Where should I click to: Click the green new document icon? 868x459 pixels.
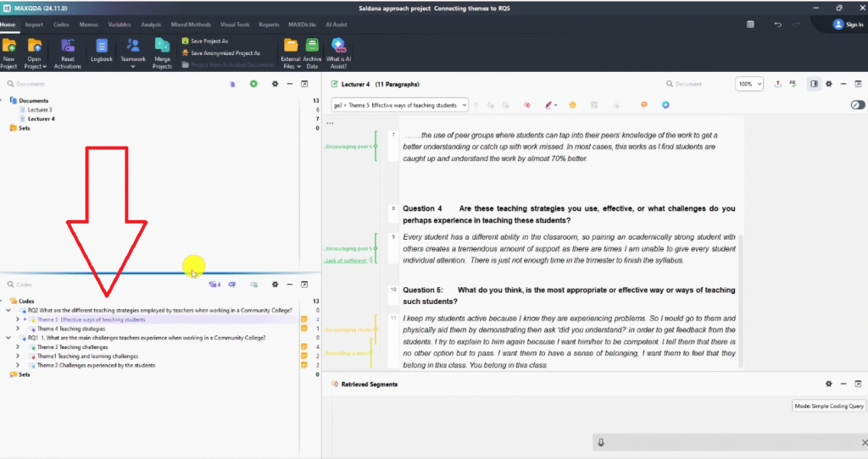pos(253,84)
